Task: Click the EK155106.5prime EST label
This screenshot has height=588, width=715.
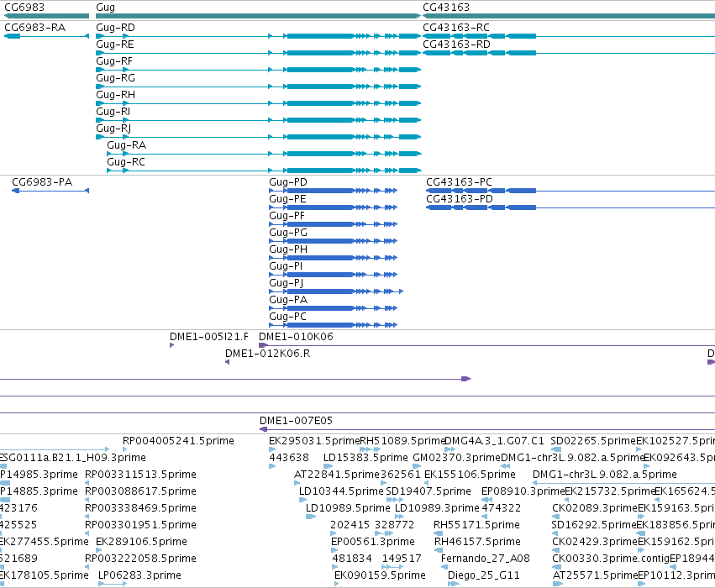Action: [x=470, y=475]
